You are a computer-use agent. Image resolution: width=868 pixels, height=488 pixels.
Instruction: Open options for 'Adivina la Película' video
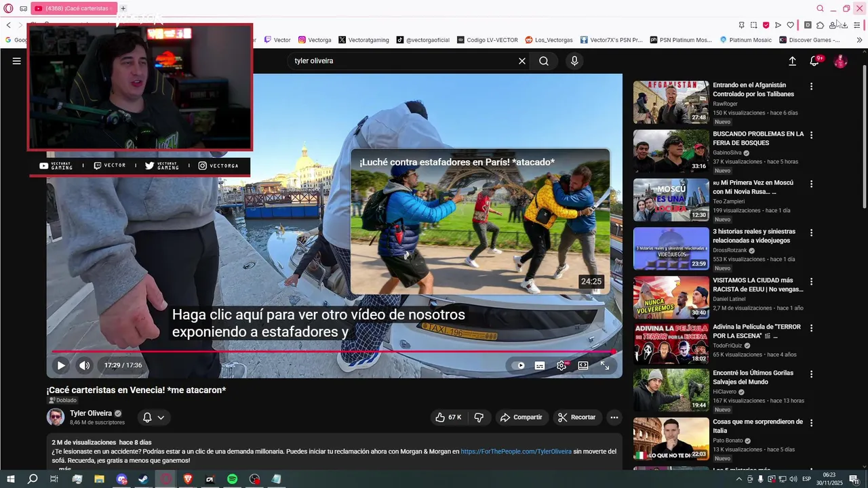tap(811, 328)
